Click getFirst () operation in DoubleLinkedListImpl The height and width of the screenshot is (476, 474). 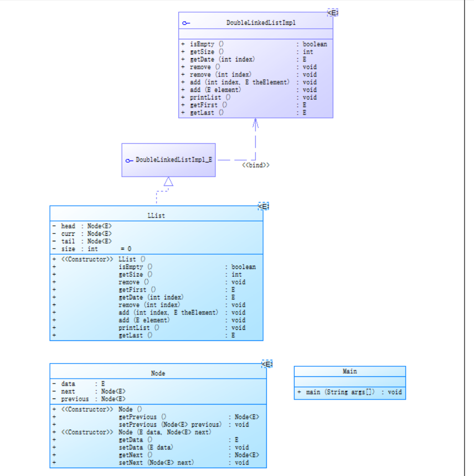click(208, 105)
